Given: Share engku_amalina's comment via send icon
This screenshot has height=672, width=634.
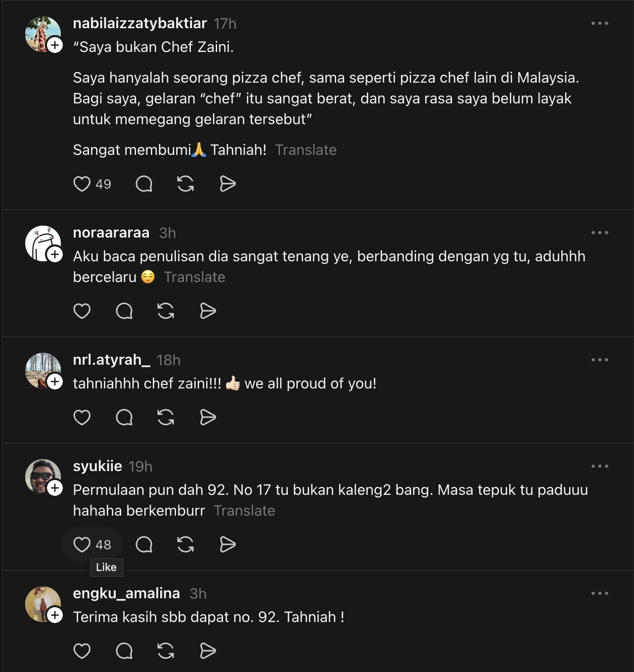Looking at the screenshot, I should [x=208, y=651].
